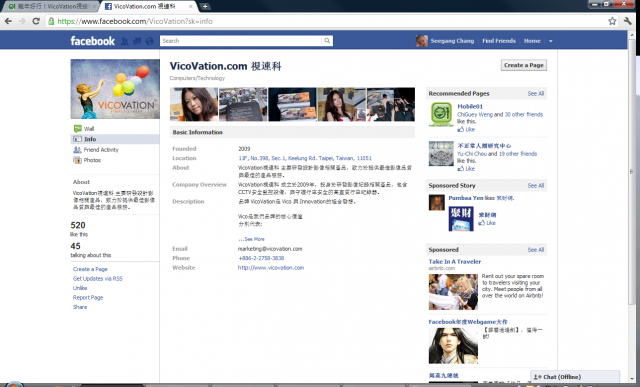Screen dimensions: 640x387
Task: Like the sponsored story page
Action: 487,223
